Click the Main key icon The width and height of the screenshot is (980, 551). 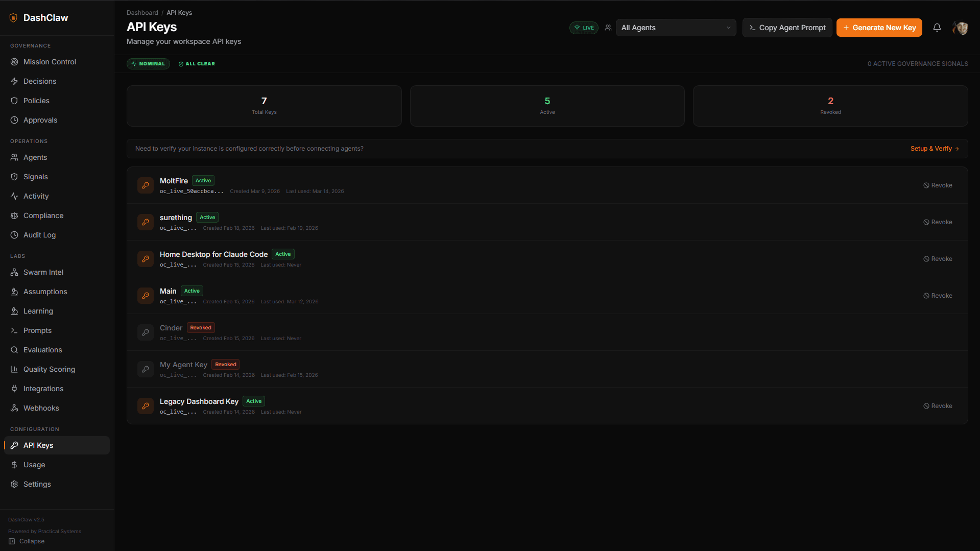tap(146, 296)
